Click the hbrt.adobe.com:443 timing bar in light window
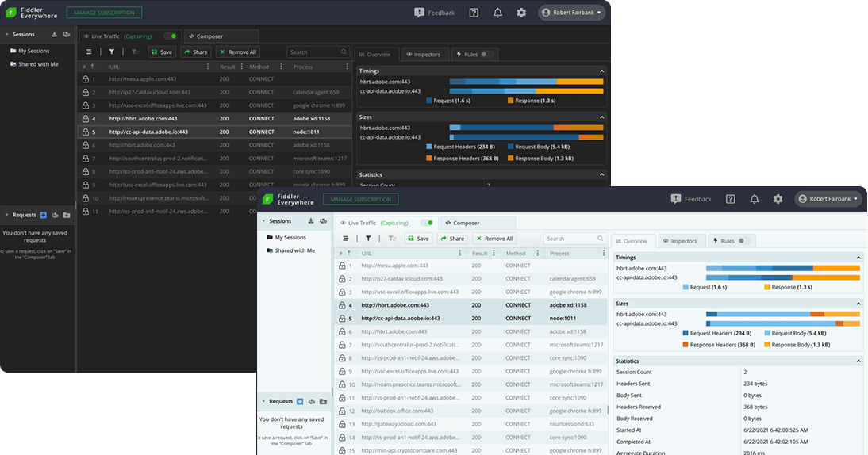 (783, 268)
